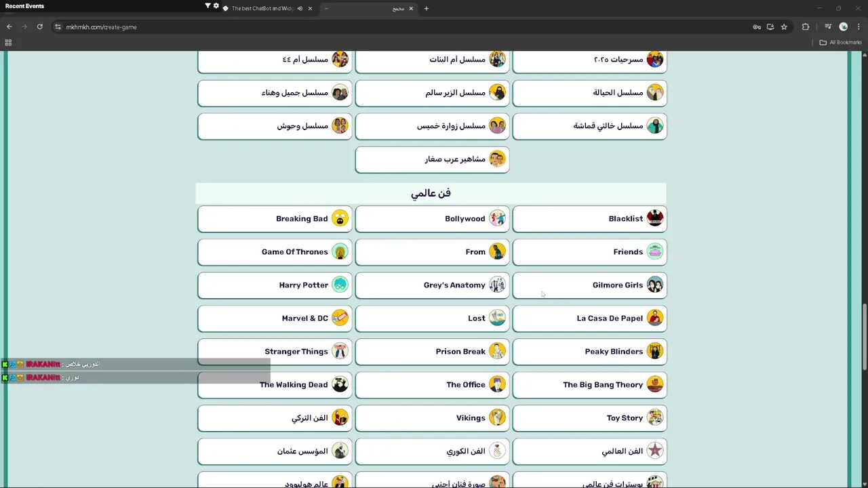Click the Harry Potter glasses icon
This screenshot has height=488, width=868.
point(340,285)
